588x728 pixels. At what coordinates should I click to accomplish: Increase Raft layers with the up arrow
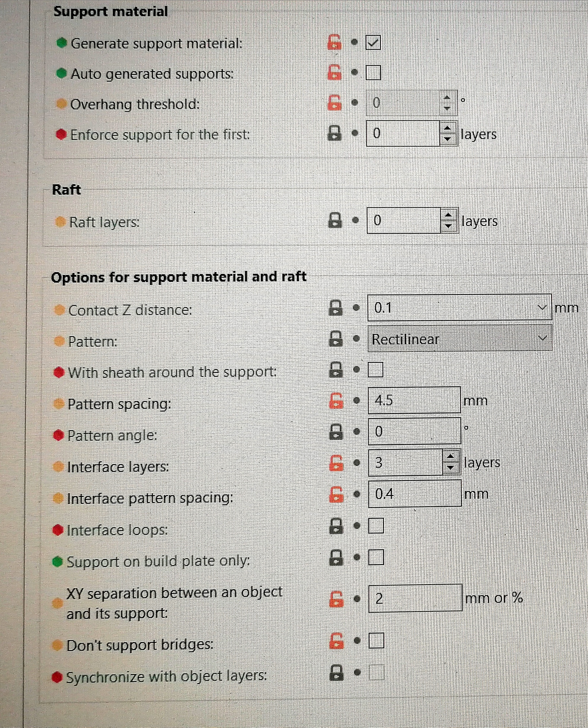tap(449, 216)
